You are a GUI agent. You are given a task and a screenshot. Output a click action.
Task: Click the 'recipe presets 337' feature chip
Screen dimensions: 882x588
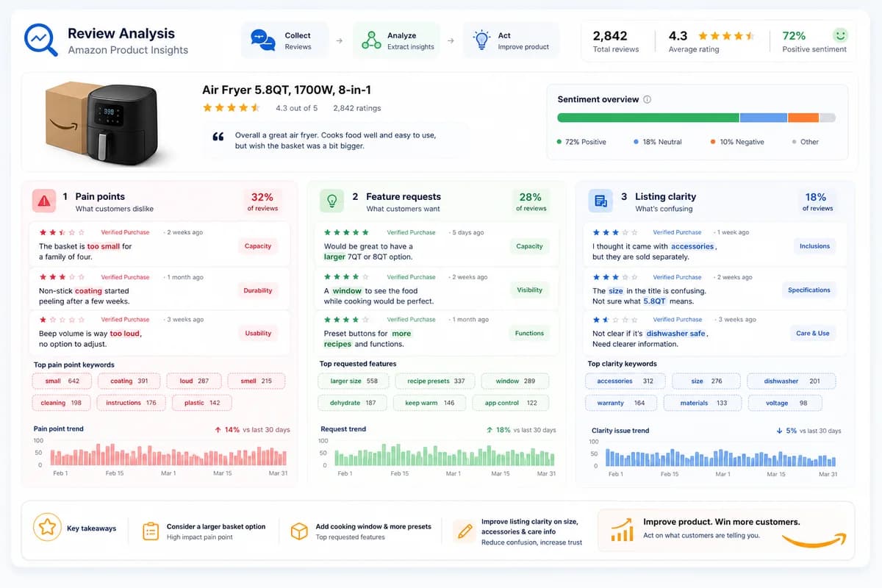tap(435, 381)
